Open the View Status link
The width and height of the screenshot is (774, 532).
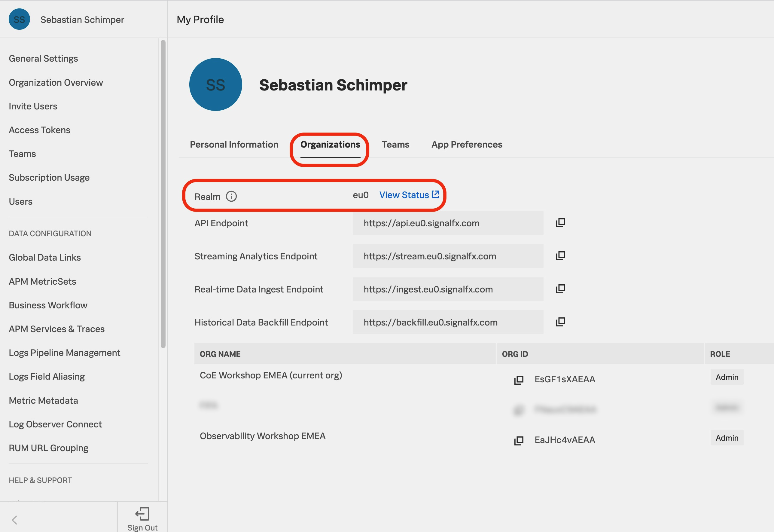pyautogui.click(x=409, y=195)
